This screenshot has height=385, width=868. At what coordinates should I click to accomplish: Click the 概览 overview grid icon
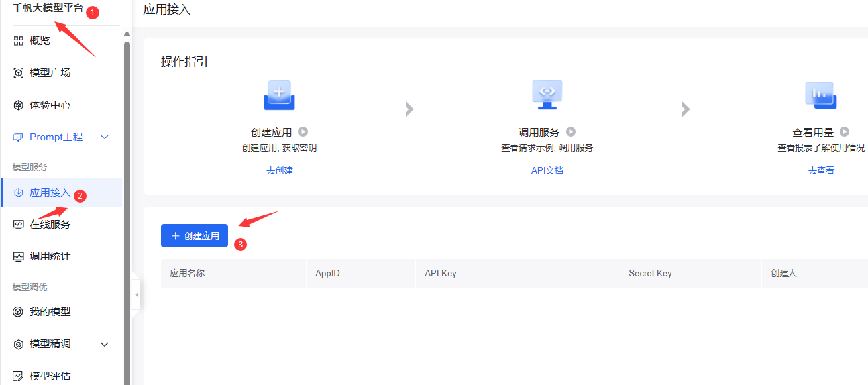(18, 41)
